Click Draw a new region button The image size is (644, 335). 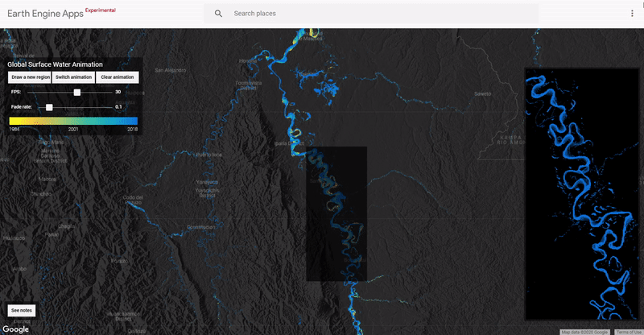click(30, 77)
